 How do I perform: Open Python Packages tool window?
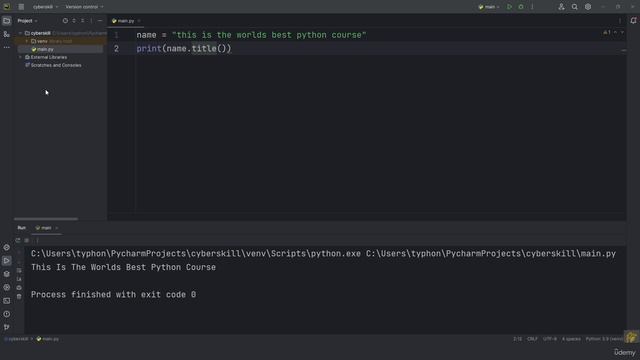pos(7,274)
